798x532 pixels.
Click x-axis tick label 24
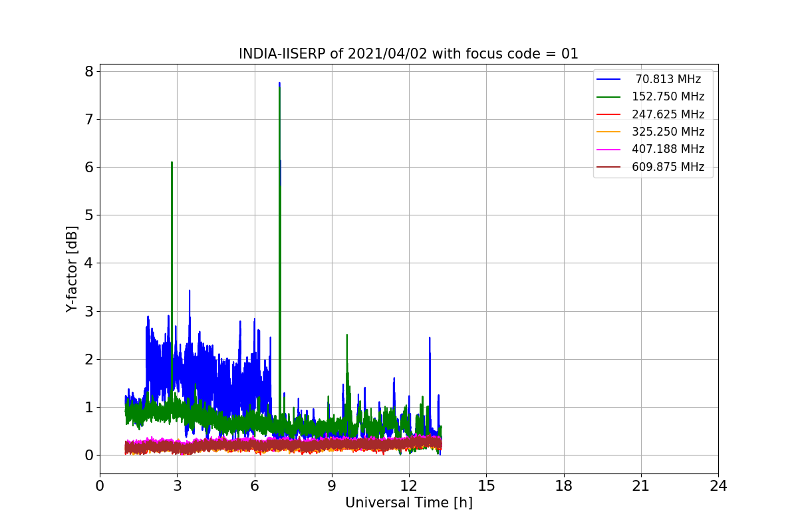[718, 485]
